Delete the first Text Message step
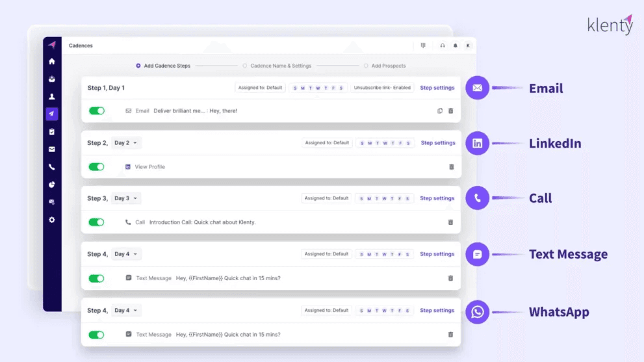This screenshot has height=362, width=644. tap(450, 278)
